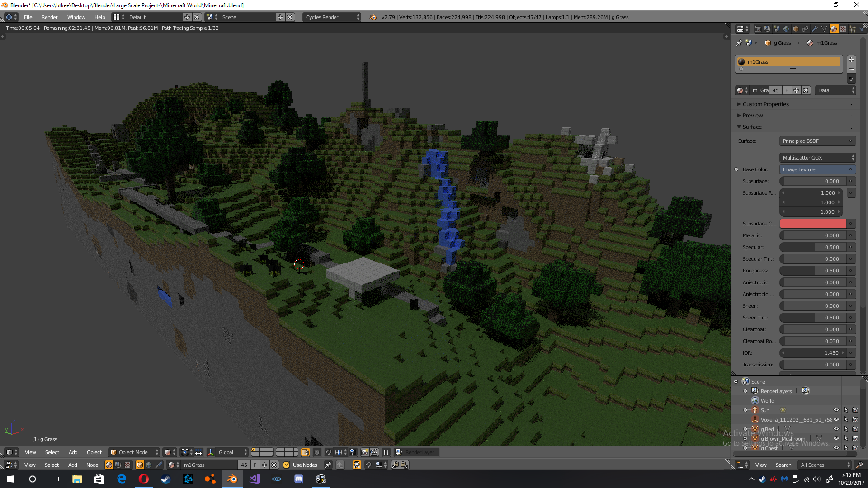The width and height of the screenshot is (868, 488).
Task: Open Steam from the Windows taskbar
Action: (x=166, y=479)
